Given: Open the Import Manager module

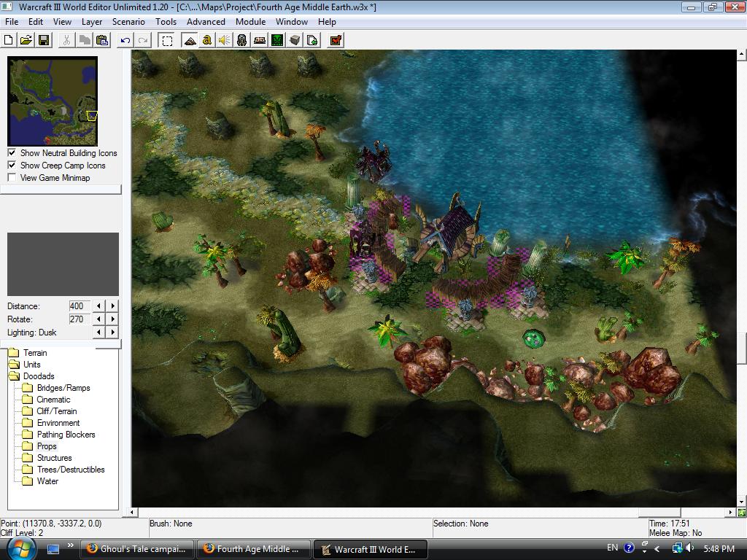Looking at the screenshot, I should coord(312,41).
